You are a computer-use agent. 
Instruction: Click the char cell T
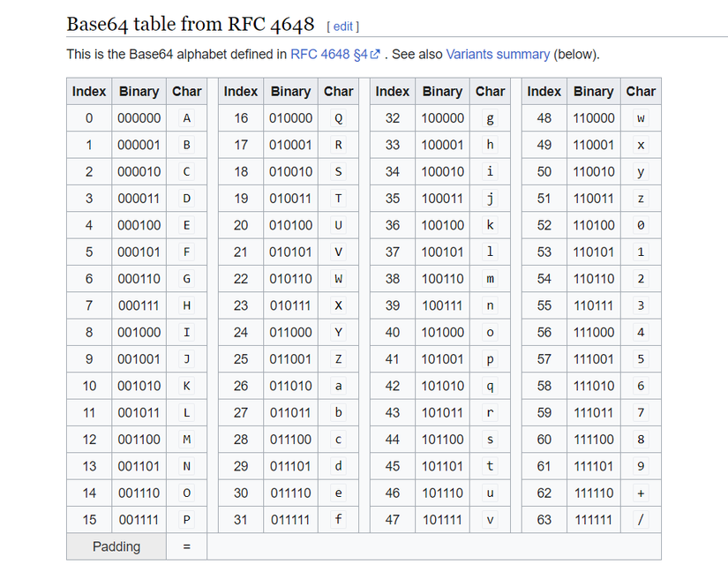click(339, 199)
